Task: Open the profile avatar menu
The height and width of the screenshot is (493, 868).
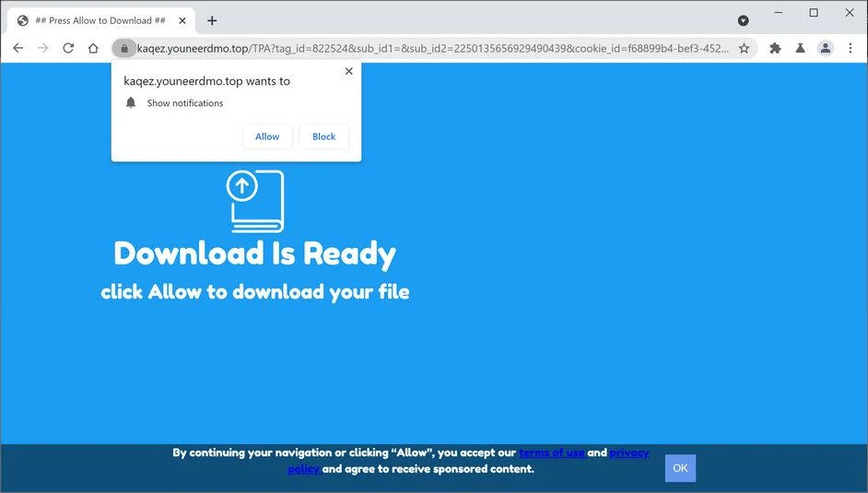Action: pos(826,48)
